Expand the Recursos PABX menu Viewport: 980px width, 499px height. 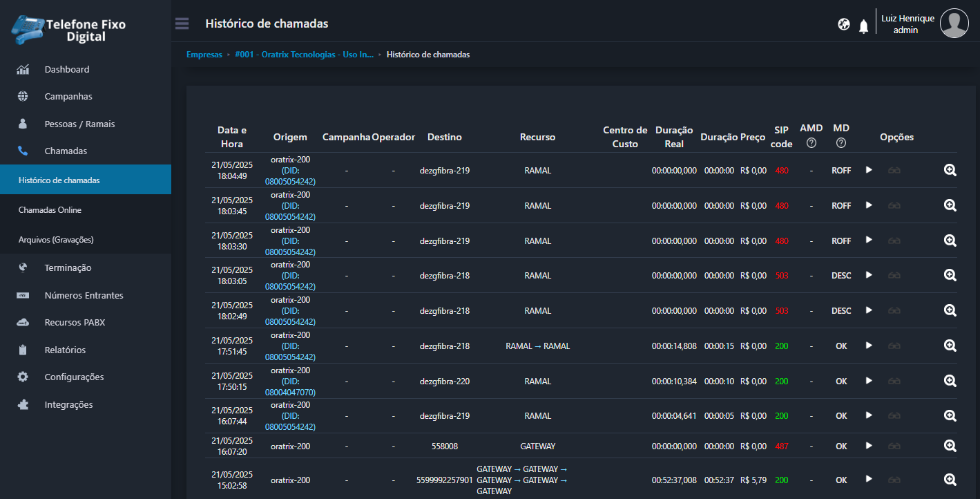[75, 322]
